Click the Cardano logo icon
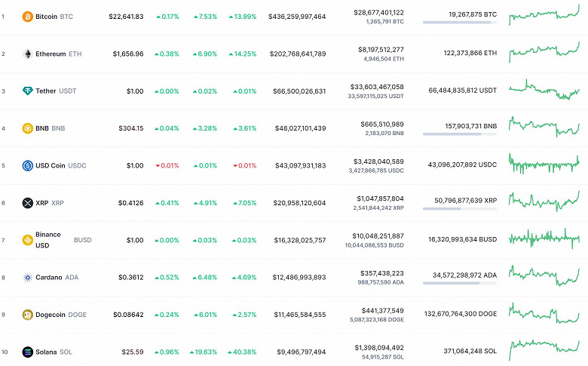 coord(28,278)
